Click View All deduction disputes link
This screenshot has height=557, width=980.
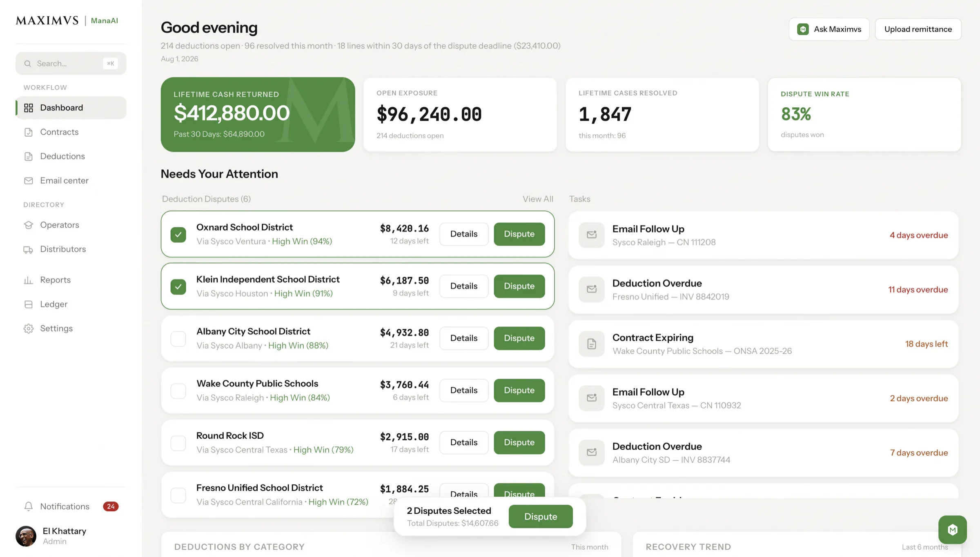(538, 199)
